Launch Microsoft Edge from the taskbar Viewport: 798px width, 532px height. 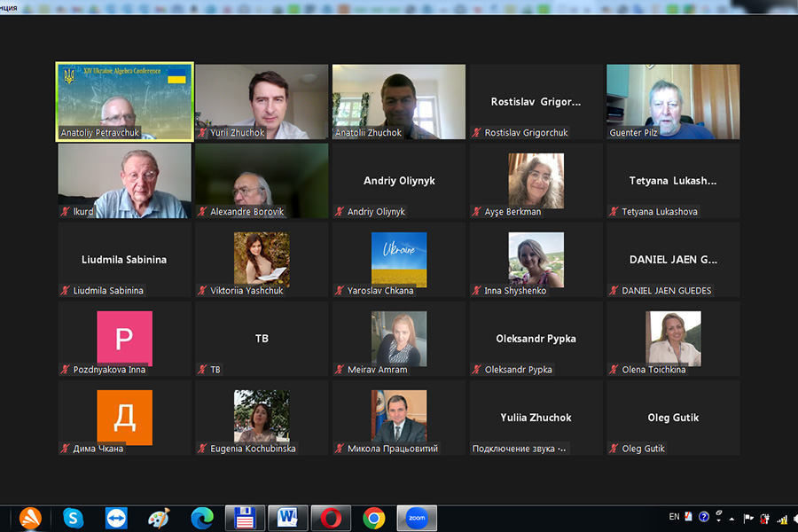click(202, 518)
